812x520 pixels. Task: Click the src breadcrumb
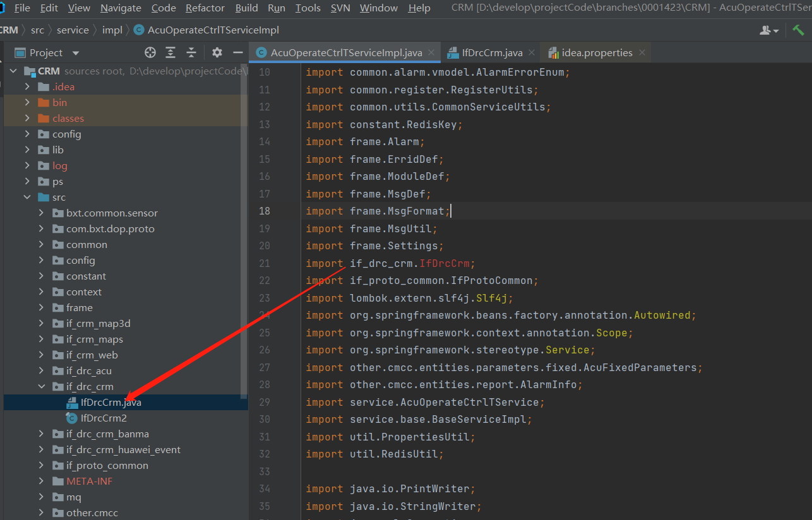pyautogui.click(x=37, y=30)
